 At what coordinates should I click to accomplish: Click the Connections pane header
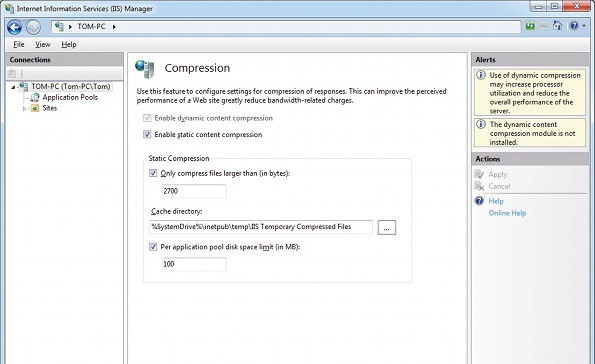click(65, 60)
